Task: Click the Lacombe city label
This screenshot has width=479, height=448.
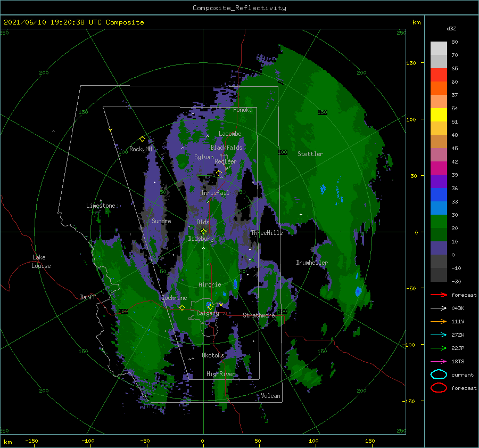Action: coord(230,134)
